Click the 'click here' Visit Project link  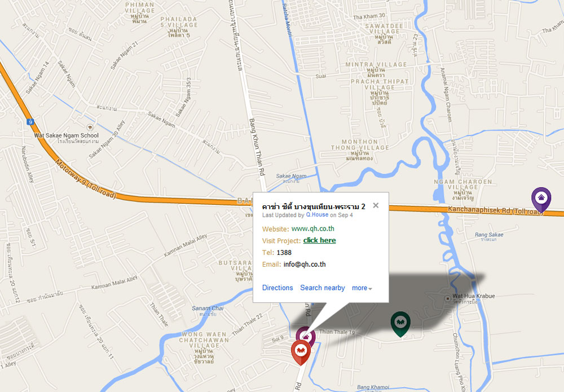(319, 240)
